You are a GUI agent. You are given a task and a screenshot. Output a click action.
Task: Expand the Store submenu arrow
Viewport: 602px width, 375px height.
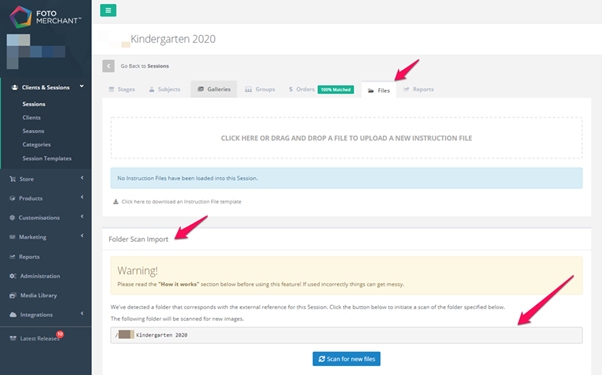[x=82, y=178]
